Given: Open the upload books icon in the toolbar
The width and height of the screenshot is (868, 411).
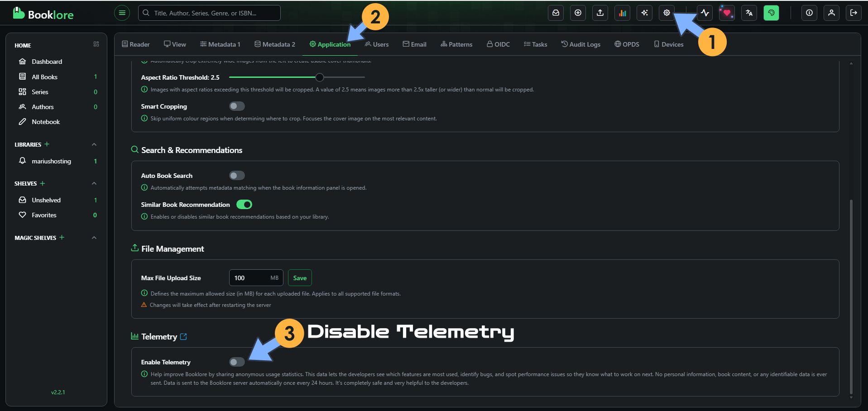Looking at the screenshot, I should [600, 13].
